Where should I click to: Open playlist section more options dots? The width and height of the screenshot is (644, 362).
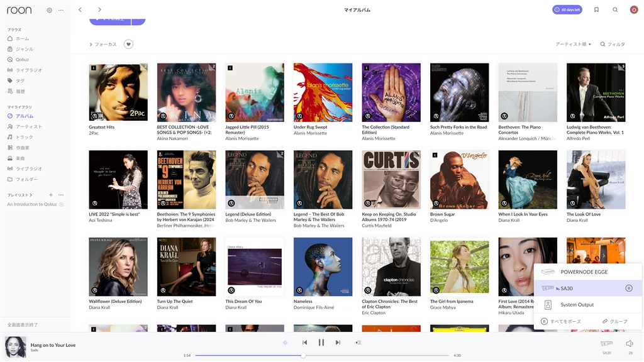[61, 195]
